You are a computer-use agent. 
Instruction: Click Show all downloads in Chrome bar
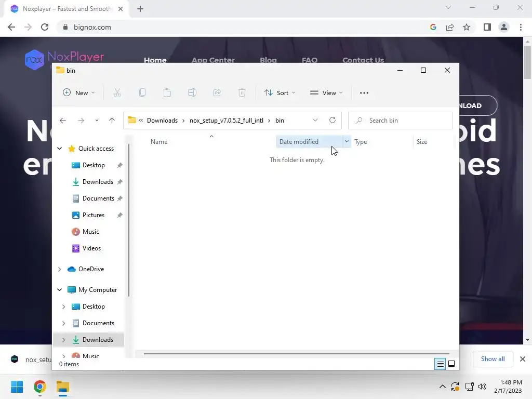(x=493, y=359)
